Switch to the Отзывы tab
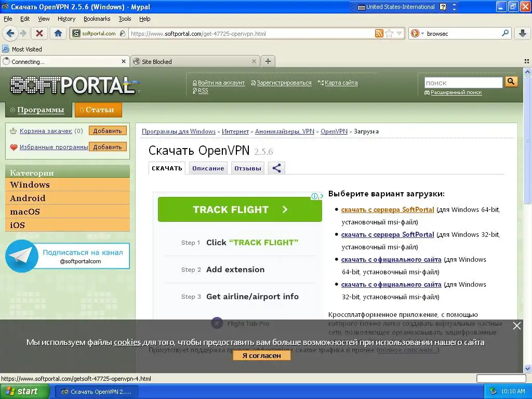This screenshot has height=399, width=532. coord(248,168)
